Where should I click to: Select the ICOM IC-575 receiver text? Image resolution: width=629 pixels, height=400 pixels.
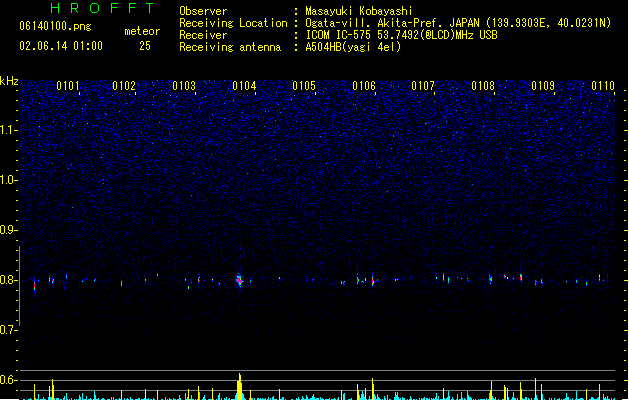(402, 35)
